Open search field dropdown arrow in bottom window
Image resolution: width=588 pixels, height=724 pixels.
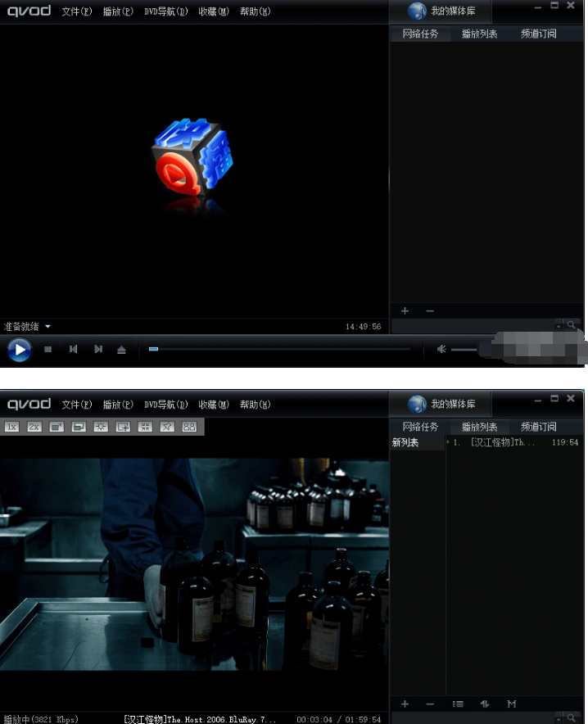[x=559, y=719]
